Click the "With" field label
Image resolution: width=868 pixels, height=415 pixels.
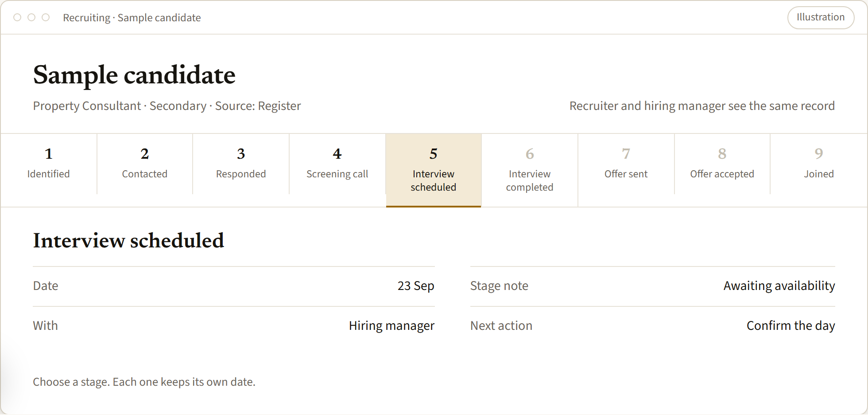click(46, 326)
